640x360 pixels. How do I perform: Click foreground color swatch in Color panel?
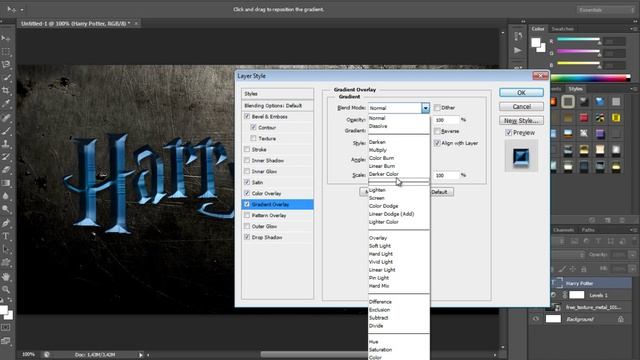pos(536,42)
